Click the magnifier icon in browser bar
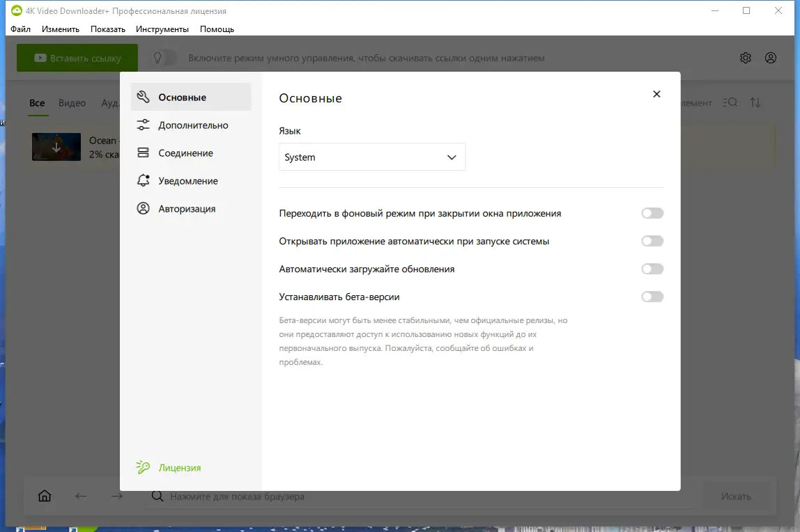This screenshot has height=532, width=800. tap(157, 496)
